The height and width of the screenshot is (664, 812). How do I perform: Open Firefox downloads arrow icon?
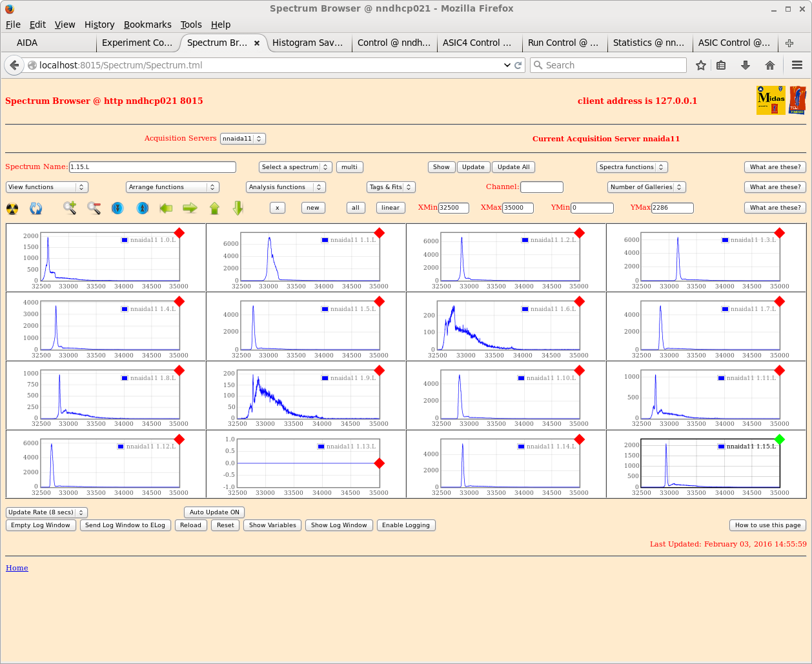[x=746, y=65]
